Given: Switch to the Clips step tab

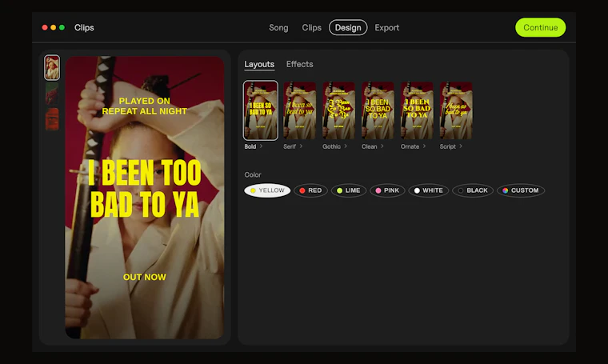Looking at the screenshot, I should click(x=311, y=27).
